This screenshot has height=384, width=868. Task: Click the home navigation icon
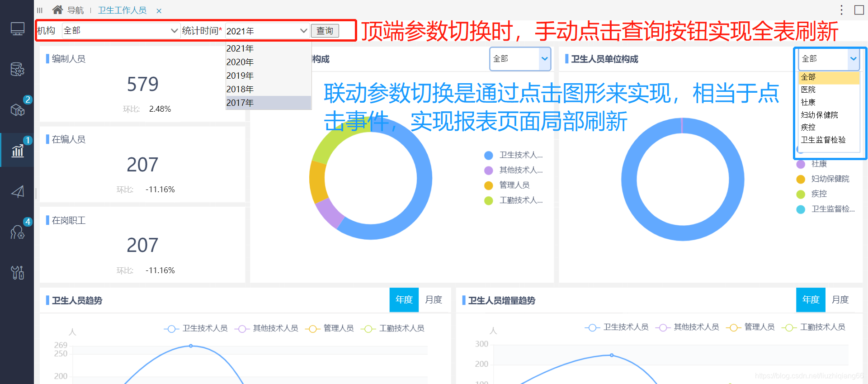57,9
